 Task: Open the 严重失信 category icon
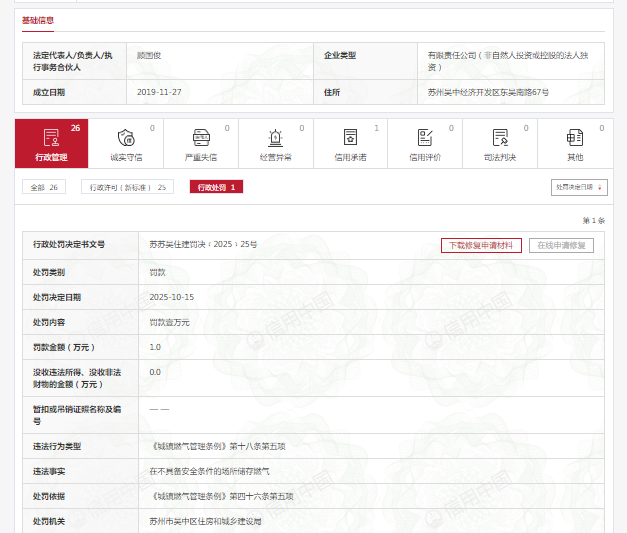pyautogui.click(x=201, y=139)
